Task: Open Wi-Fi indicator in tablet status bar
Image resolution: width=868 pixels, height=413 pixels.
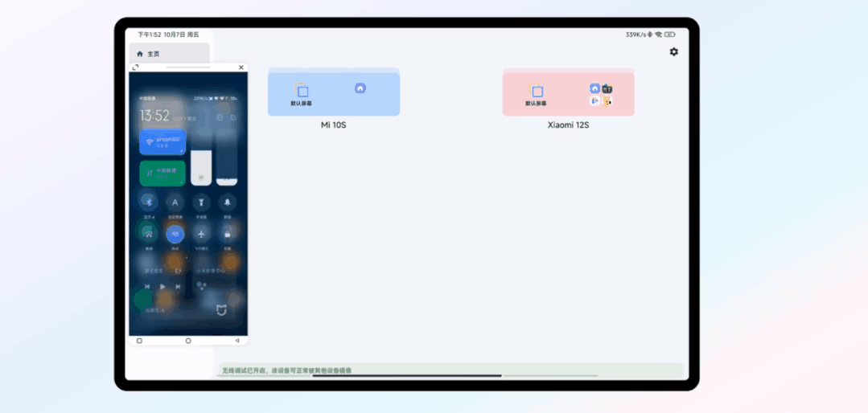Action: [x=658, y=35]
